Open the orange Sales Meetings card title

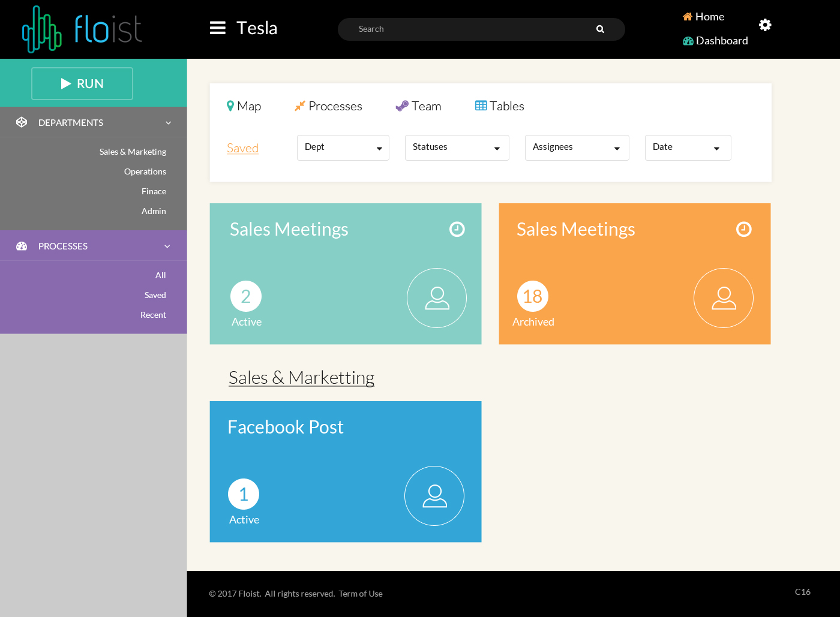[x=576, y=229]
